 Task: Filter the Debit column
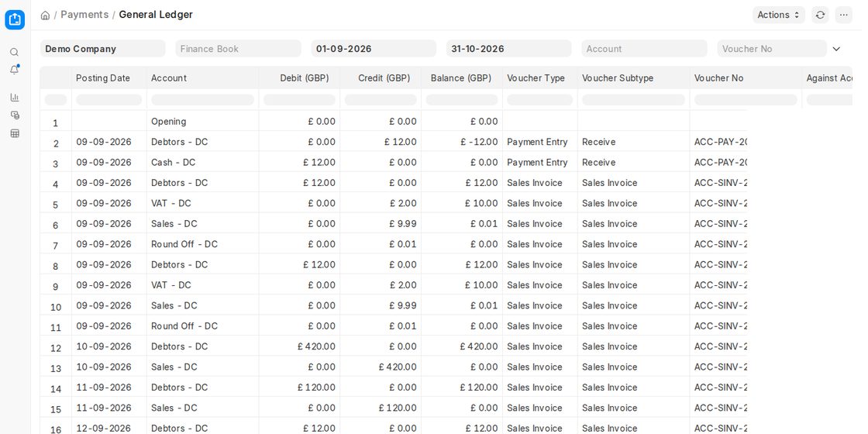pyautogui.click(x=299, y=100)
